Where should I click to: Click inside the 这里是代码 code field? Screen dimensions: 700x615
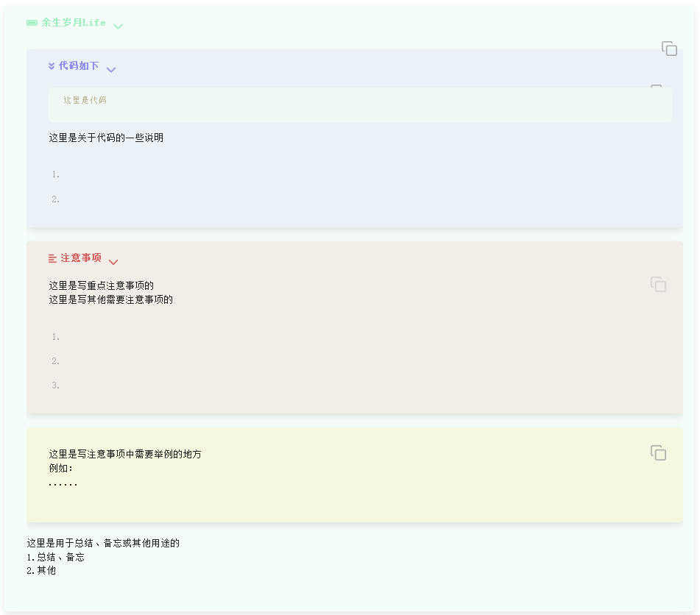360,105
